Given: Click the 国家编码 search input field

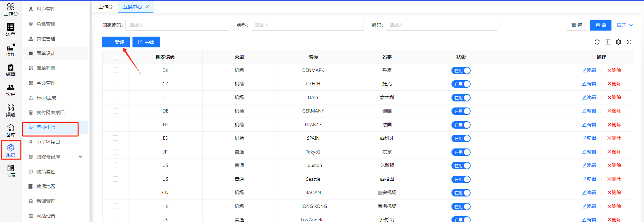Looking at the screenshot, I should pos(177,25).
